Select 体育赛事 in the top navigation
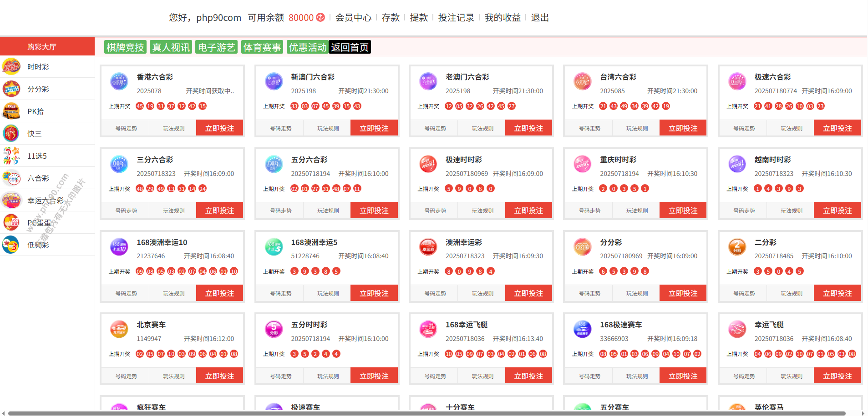Viewport: 868px width, 416px height. tap(262, 47)
